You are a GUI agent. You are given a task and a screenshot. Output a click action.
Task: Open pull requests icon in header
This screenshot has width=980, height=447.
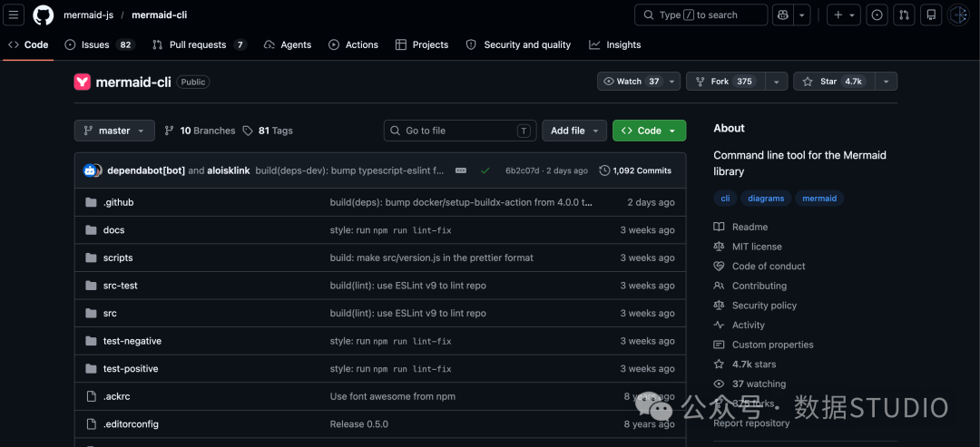pos(904,15)
